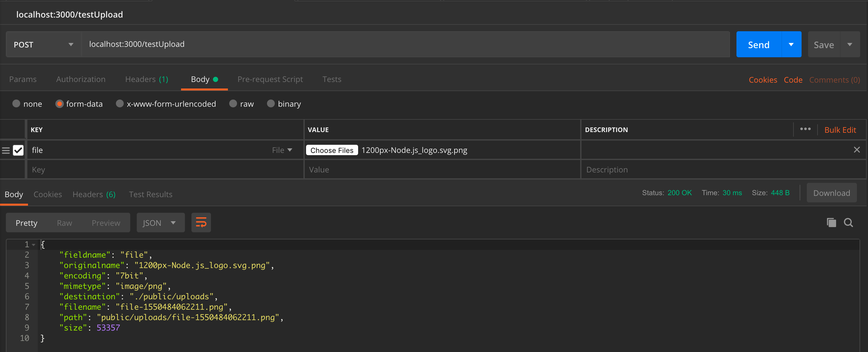Open the request Headers (1) tab

[x=147, y=79]
